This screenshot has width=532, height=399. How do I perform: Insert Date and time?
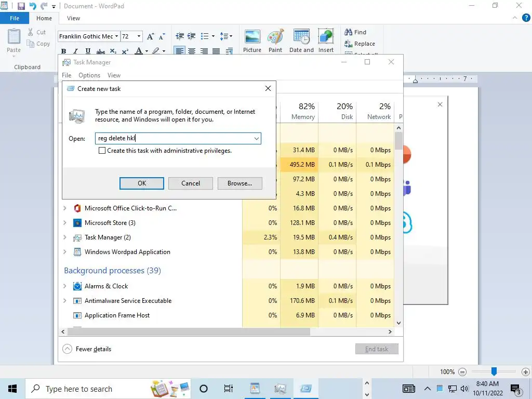click(301, 41)
